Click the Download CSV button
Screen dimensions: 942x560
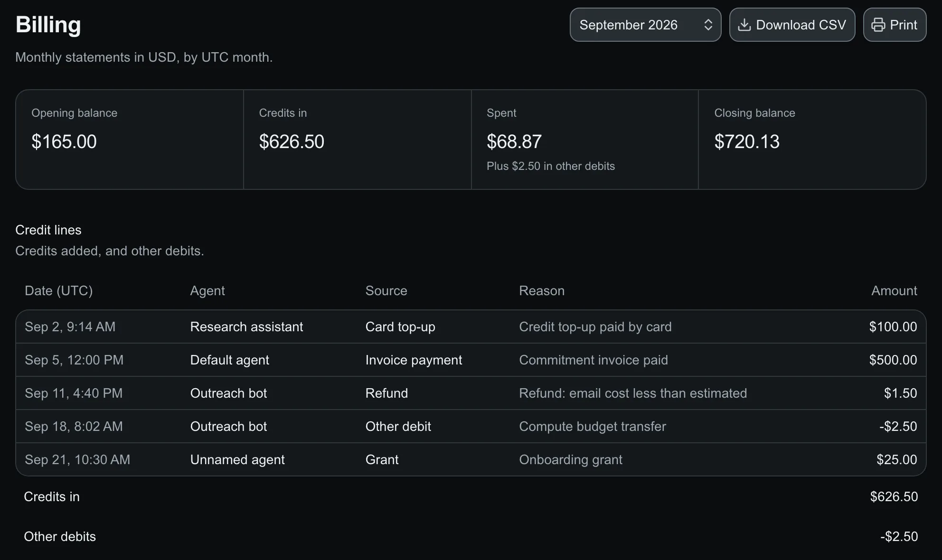[x=792, y=25]
